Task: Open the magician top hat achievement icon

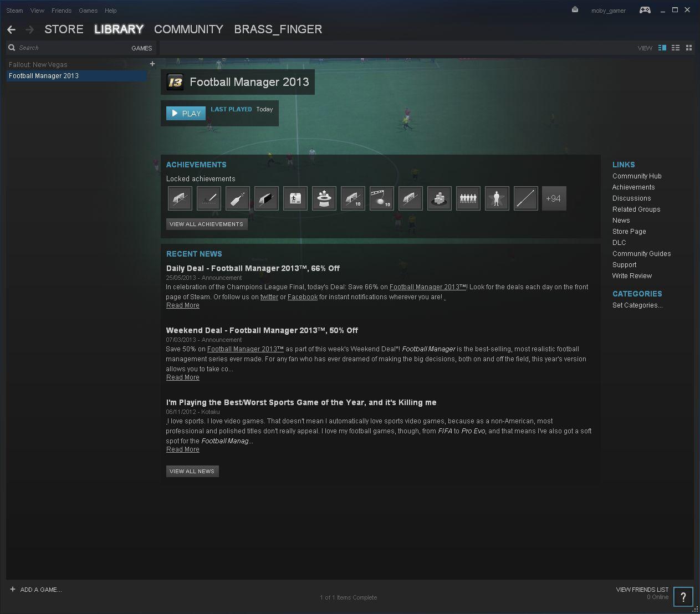Action: pos(324,198)
